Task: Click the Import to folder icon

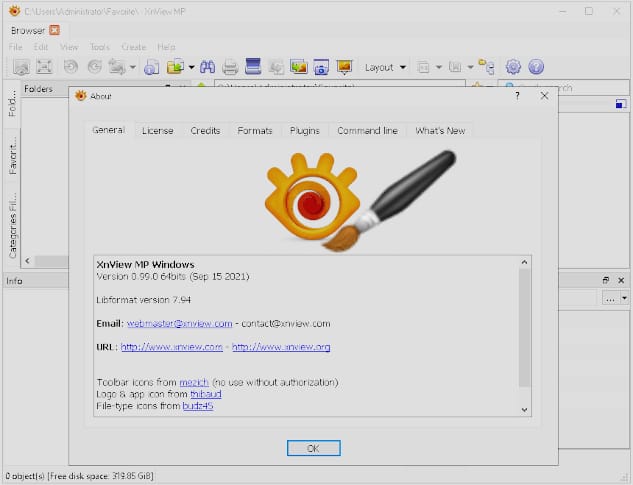Action: click(x=176, y=66)
